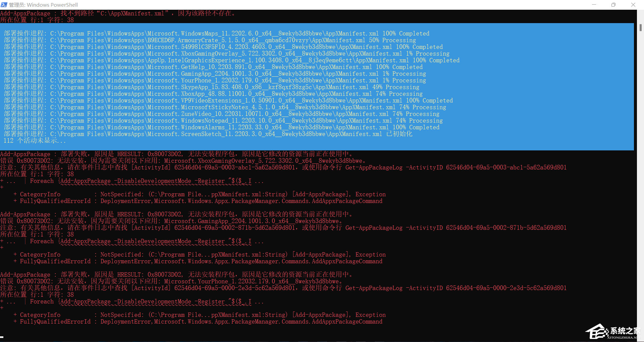Click the WindowsNotepad progress line
This screenshot has width=644, height=342.
coord(223,121)
